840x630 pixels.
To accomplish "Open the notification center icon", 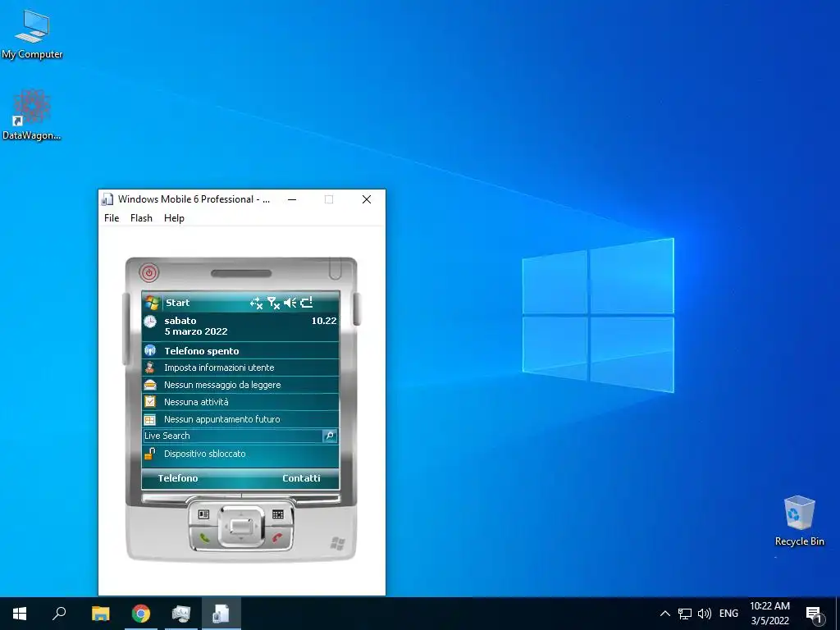I will (x=814, y=614).
